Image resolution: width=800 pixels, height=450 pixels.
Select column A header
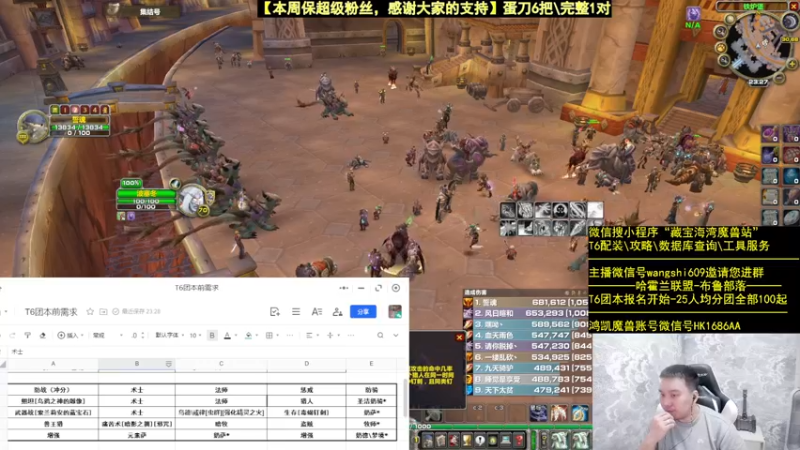pos(53,364)
